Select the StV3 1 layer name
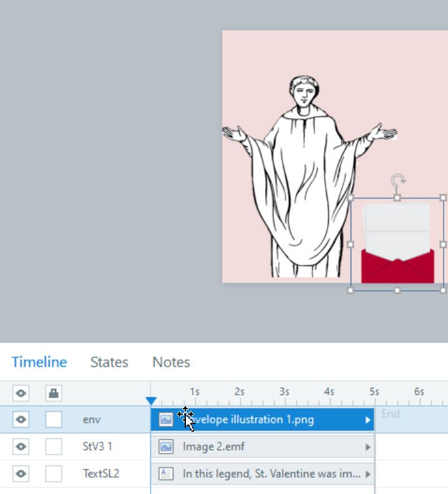448x494 pixels. (97, 447)
